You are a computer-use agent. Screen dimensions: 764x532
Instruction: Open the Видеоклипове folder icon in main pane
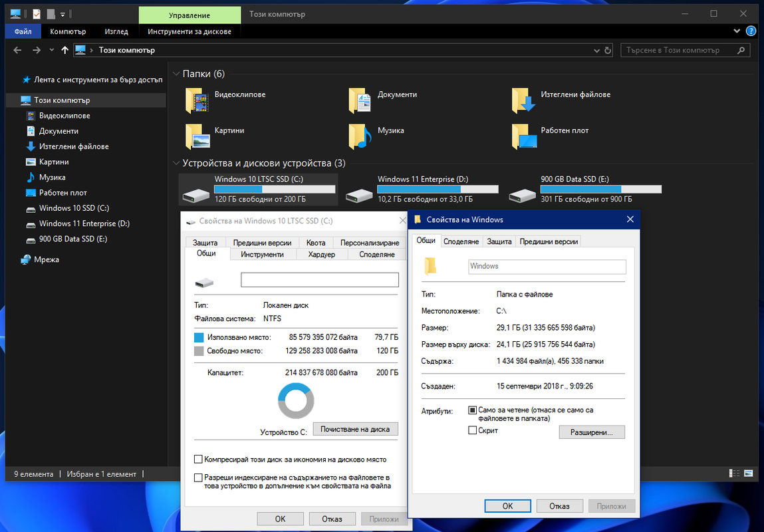pos(197,100)
